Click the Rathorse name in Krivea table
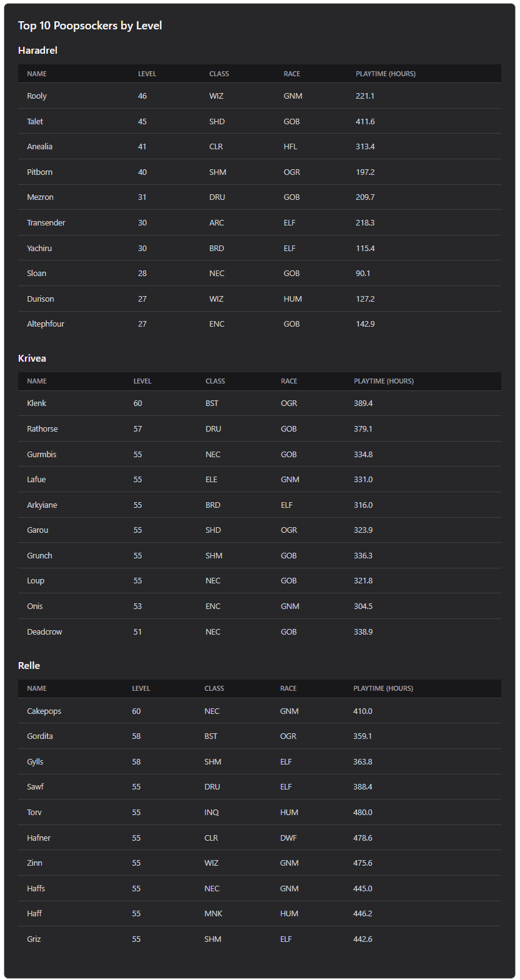 [x=42, y=429]
